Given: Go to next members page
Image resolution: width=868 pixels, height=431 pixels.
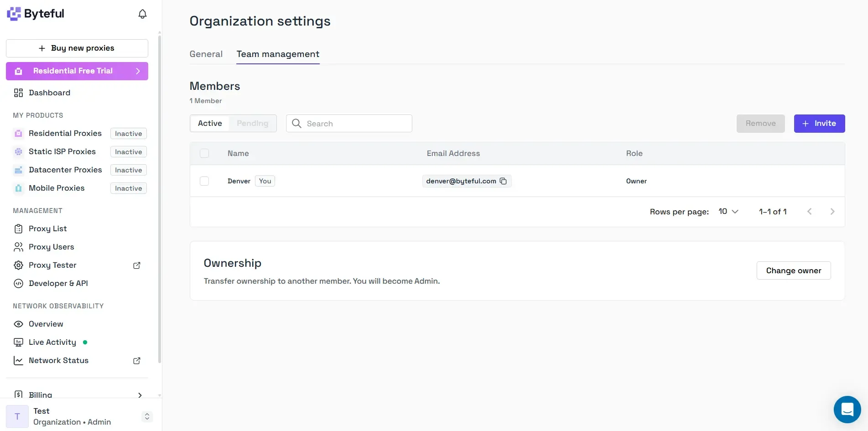Looking at the screenshot, I should tap(832, 212).
